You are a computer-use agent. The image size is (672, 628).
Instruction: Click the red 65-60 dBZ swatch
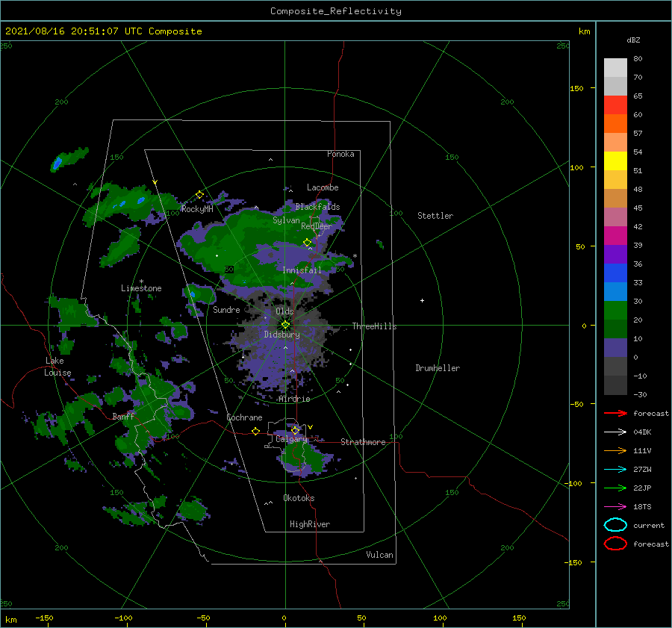click(615, 105)
